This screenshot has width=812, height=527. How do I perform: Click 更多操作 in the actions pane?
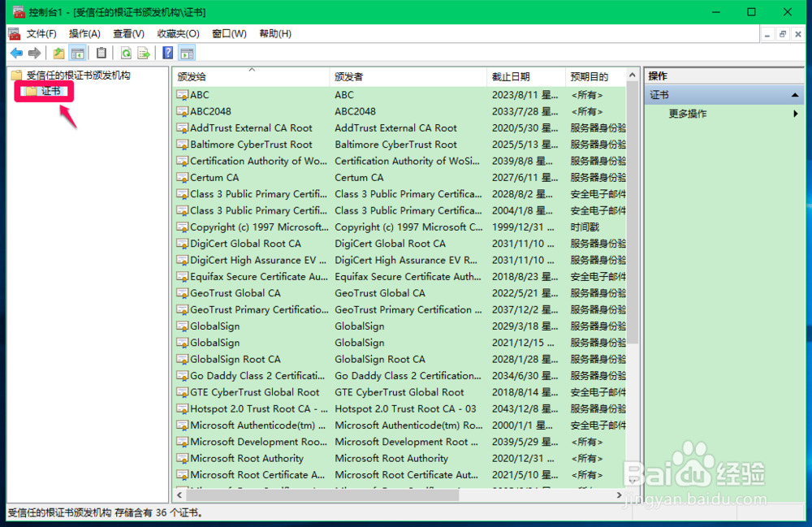tap(687, 114)
